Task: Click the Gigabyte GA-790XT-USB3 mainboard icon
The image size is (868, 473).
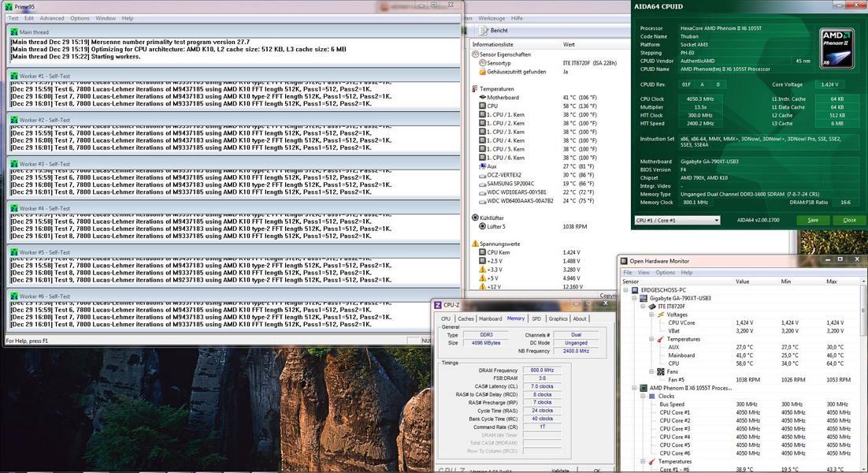Action: (643, 298)
